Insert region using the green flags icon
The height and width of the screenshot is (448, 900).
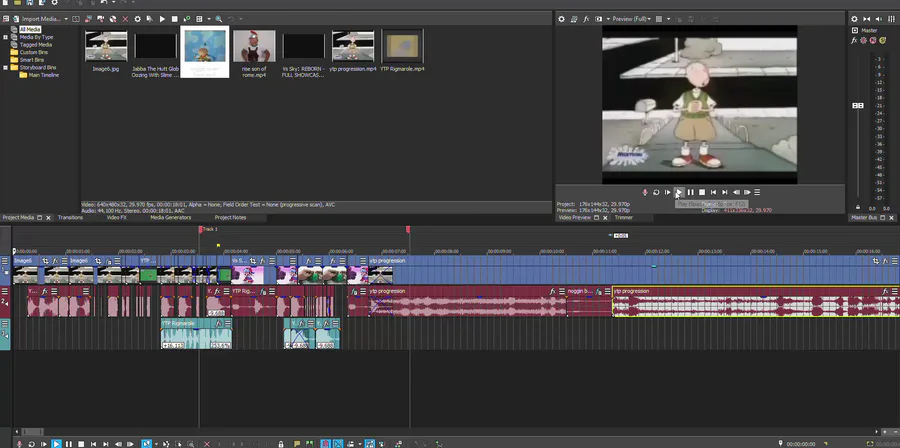tap(310, 444)
